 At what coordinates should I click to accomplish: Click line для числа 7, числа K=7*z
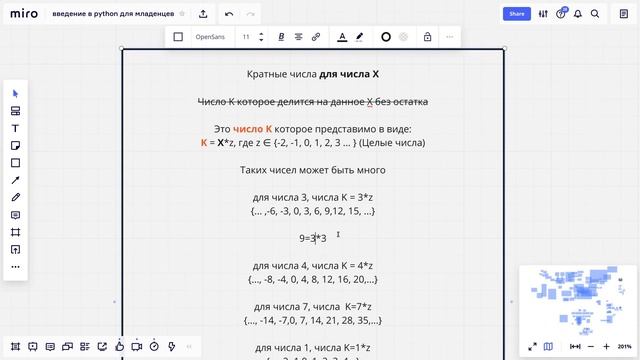[x=313, y=307]
